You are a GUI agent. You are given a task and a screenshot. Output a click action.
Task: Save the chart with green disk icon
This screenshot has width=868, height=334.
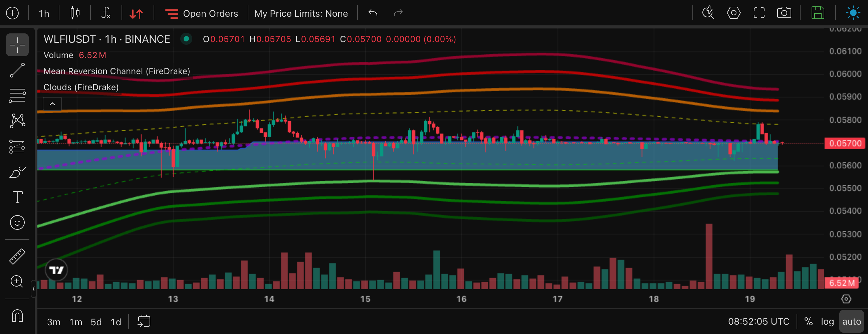coord(818,13)
